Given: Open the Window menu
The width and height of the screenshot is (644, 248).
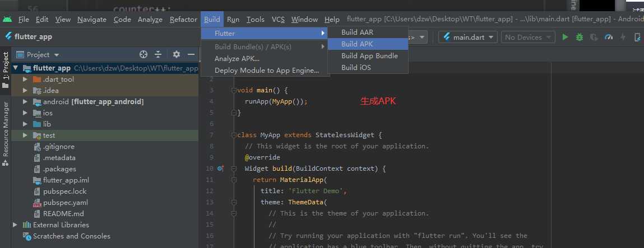Looking at the screenshot, I should coord(305,19).
